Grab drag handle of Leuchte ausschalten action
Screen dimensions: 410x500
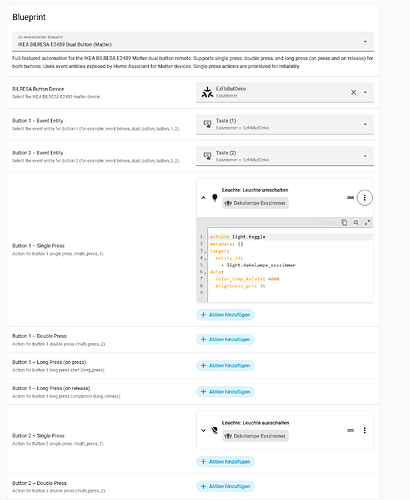pyautogui.click(x=350, y=430)
